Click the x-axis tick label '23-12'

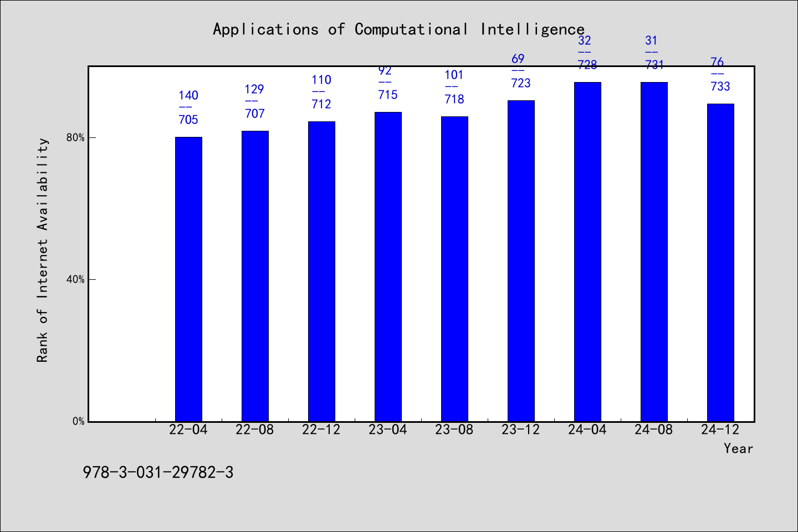521,430
